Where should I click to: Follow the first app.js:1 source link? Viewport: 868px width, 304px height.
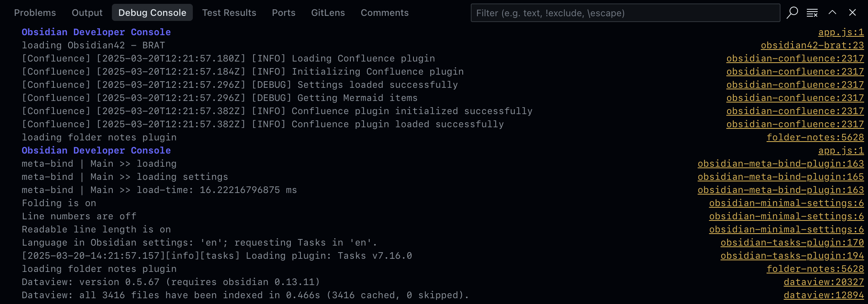point(841,32)
